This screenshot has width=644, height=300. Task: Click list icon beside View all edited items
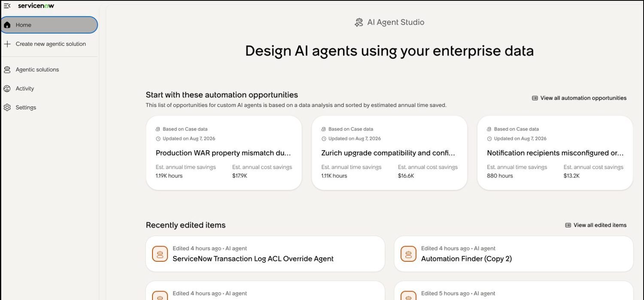[568, 225]
